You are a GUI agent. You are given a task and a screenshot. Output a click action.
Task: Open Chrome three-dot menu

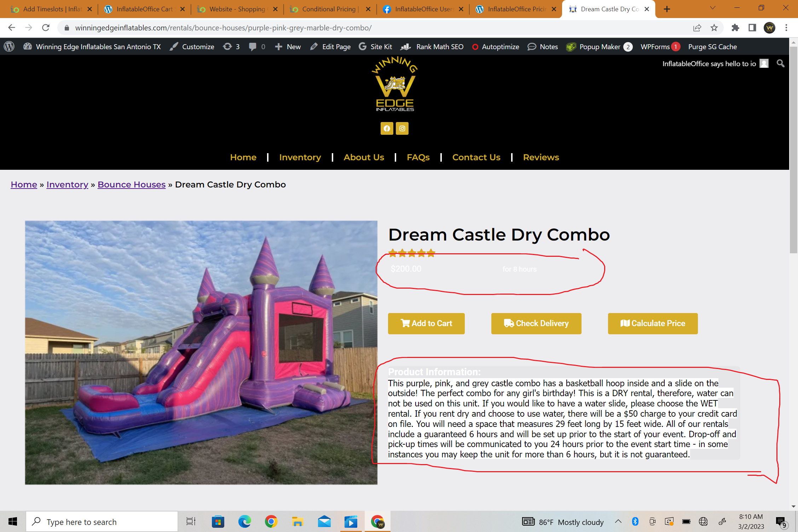786,28
